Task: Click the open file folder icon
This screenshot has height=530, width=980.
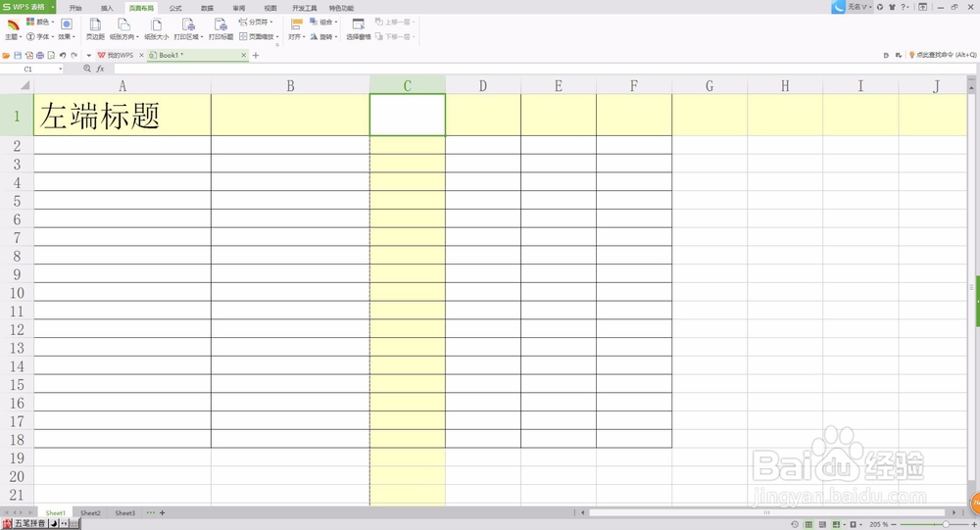Action: 6,55
